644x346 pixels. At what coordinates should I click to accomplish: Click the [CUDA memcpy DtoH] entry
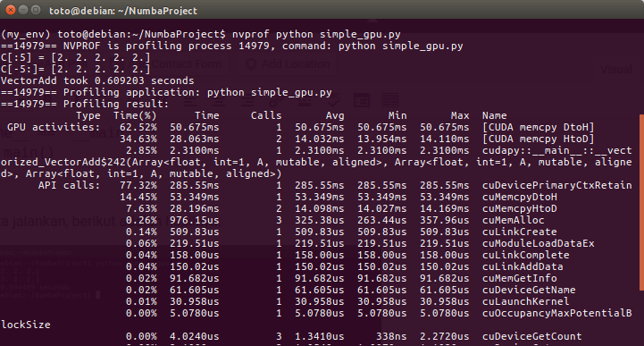click(539, 127)
